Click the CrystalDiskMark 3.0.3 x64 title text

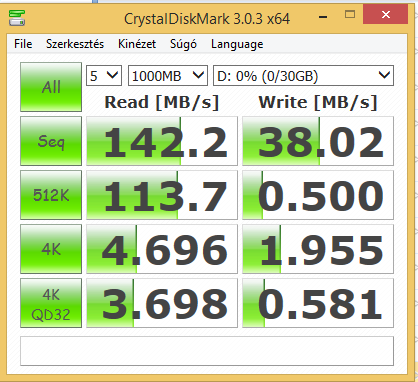tap(207, 19)
